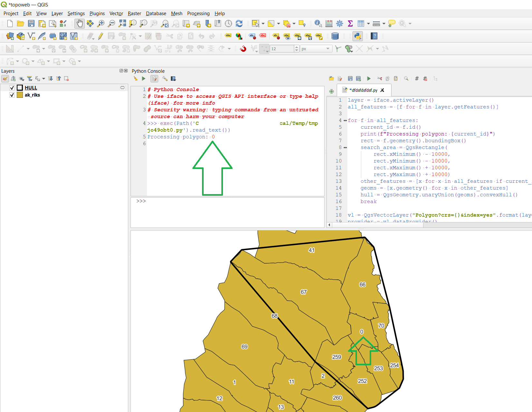532x412 pixels.
Task: Toggle the Python Console toolbar button
Action: pos(358,36)
